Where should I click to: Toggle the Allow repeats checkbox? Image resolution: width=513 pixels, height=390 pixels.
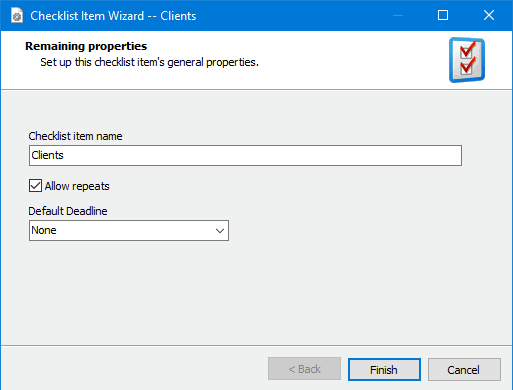[35, 186]
